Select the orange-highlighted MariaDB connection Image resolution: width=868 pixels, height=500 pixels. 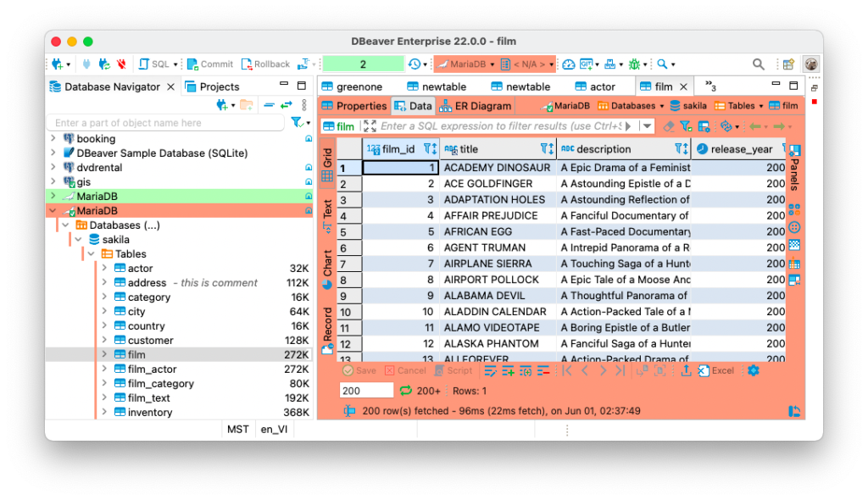[180, 210]
